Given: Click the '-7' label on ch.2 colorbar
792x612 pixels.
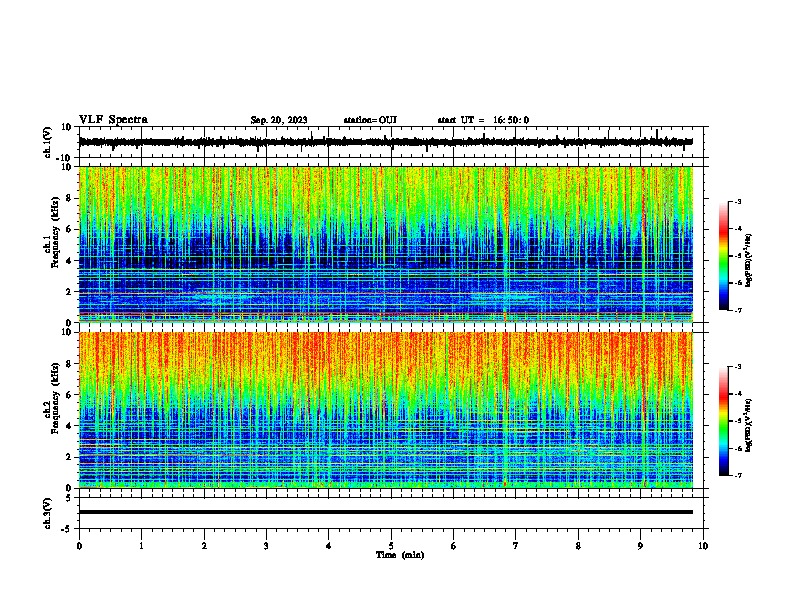Looking at the screenshot, I should [738, 475].
